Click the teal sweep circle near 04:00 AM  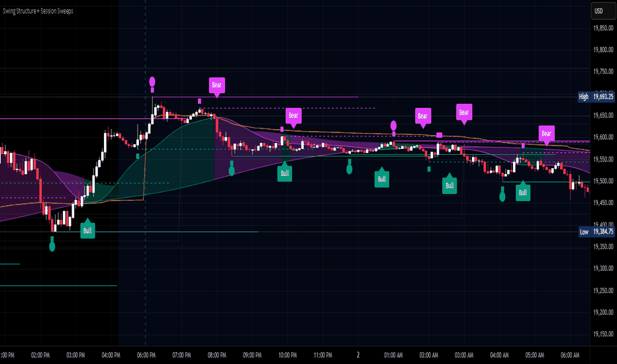(502, 197)
